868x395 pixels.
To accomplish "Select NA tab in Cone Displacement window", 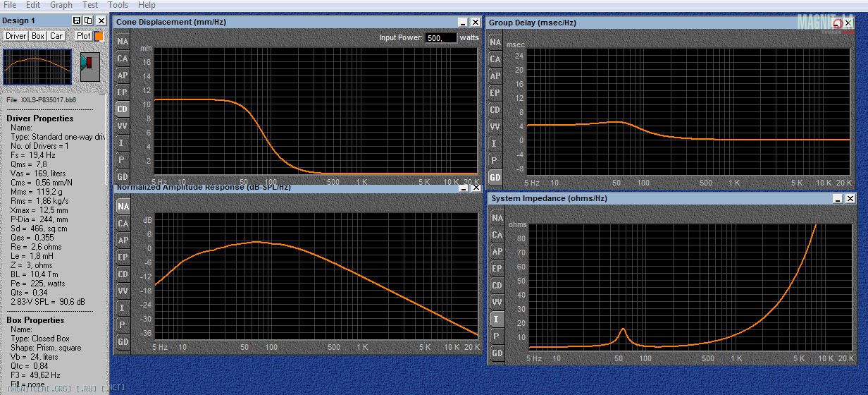I will click(x=123, y=42).
